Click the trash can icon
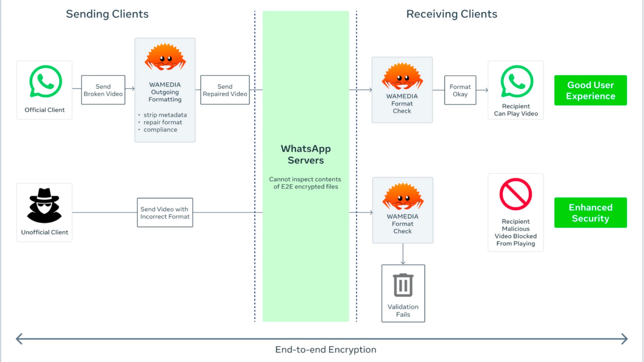The height and width of the screenshot is (362, 644). [x=403, y=285]
